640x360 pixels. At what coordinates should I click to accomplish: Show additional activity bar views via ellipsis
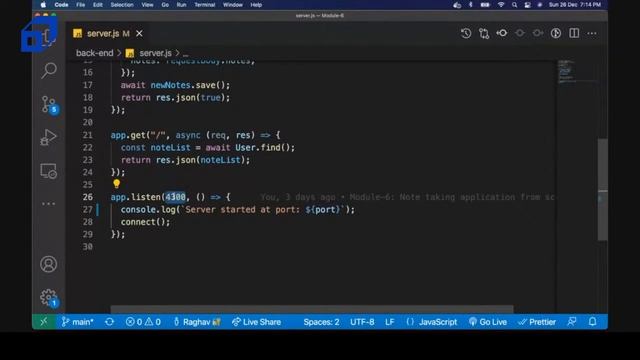[x=49, y=203]
